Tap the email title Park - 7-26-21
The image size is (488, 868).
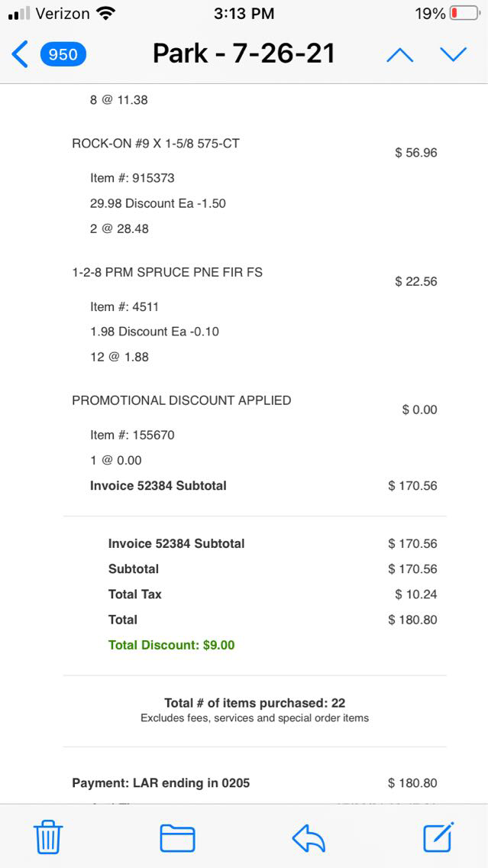click(x=244, y=53)
